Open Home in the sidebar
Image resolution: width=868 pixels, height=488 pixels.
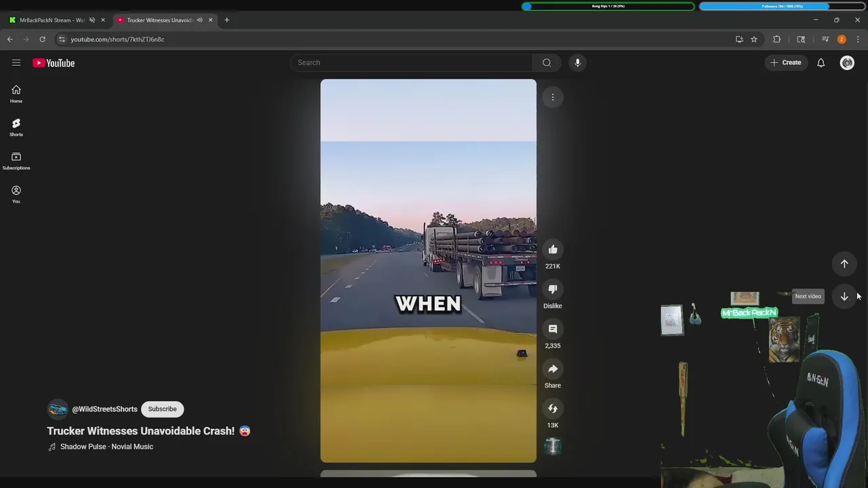[16, 94]
